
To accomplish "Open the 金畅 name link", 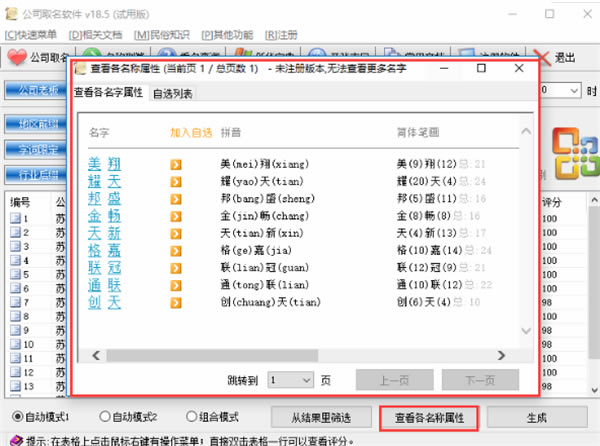I will 104,216.
